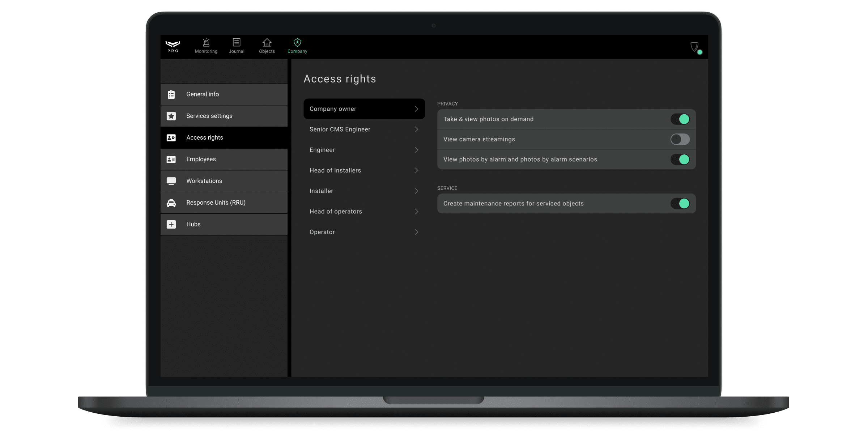This screenshot has width=868, height=434.
Task: Expand the Senior CMS Engineer role
Action: click(x=364, y=129)
